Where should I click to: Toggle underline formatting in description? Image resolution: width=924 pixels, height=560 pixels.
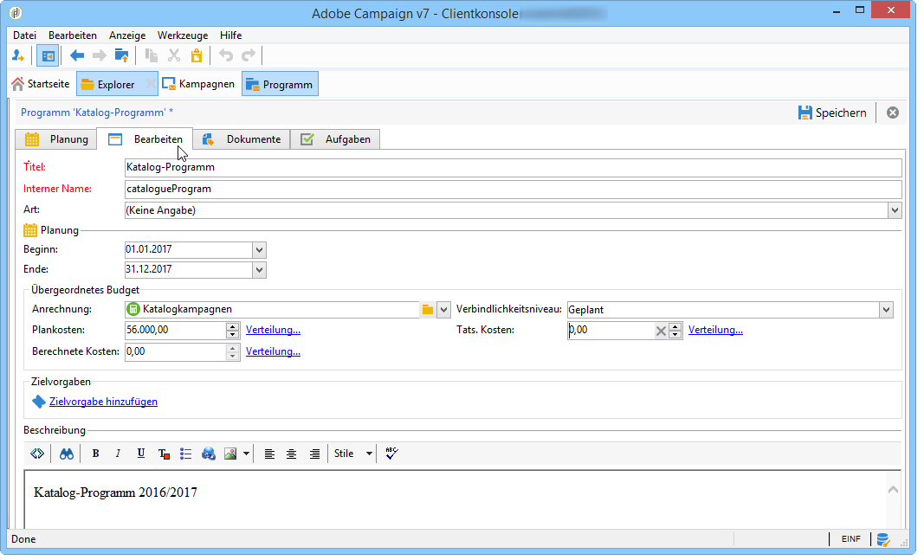(x=141, y=454)
